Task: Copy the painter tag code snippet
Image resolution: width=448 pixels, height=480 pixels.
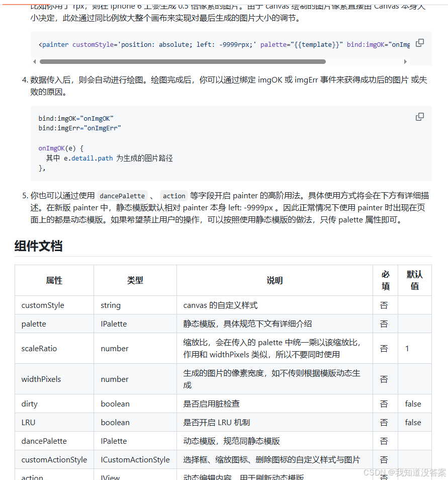Action: [419, 43]
